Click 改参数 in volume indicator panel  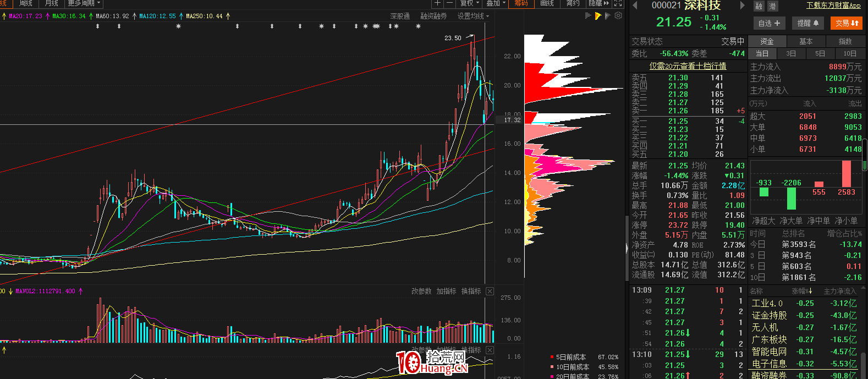421,291
